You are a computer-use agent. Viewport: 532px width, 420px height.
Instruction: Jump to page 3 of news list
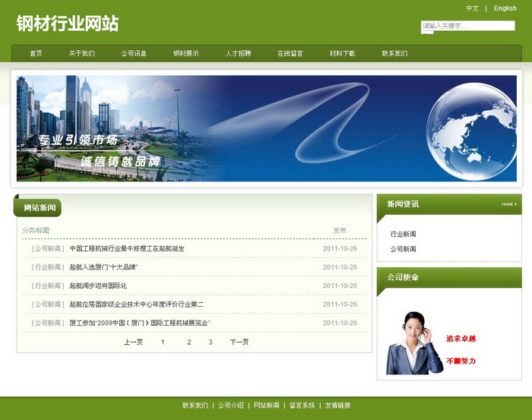coord(211,343)
